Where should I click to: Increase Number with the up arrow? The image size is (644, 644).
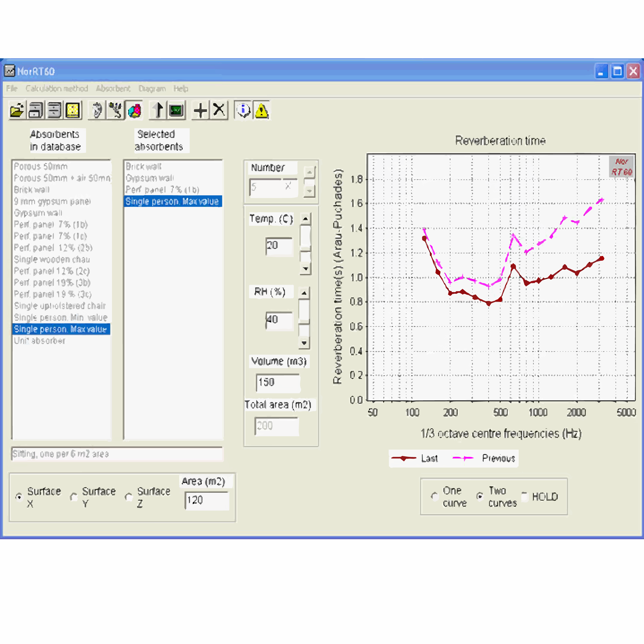(x=309, y=172)
